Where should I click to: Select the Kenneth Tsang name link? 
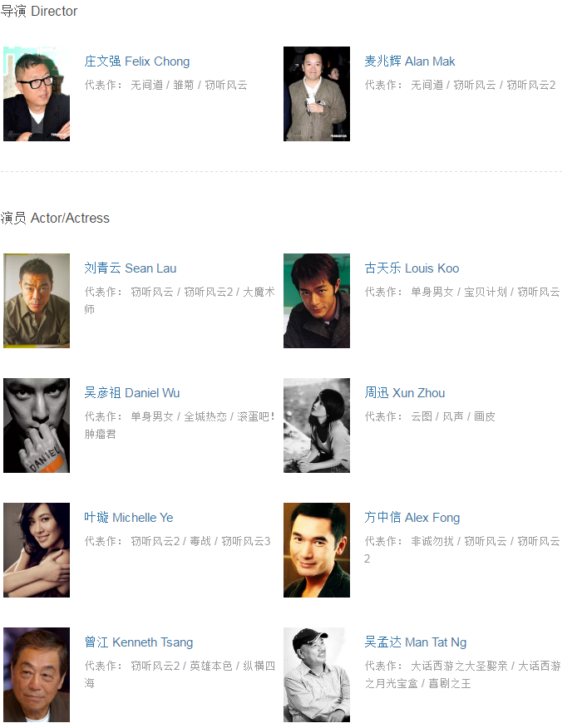138,642
